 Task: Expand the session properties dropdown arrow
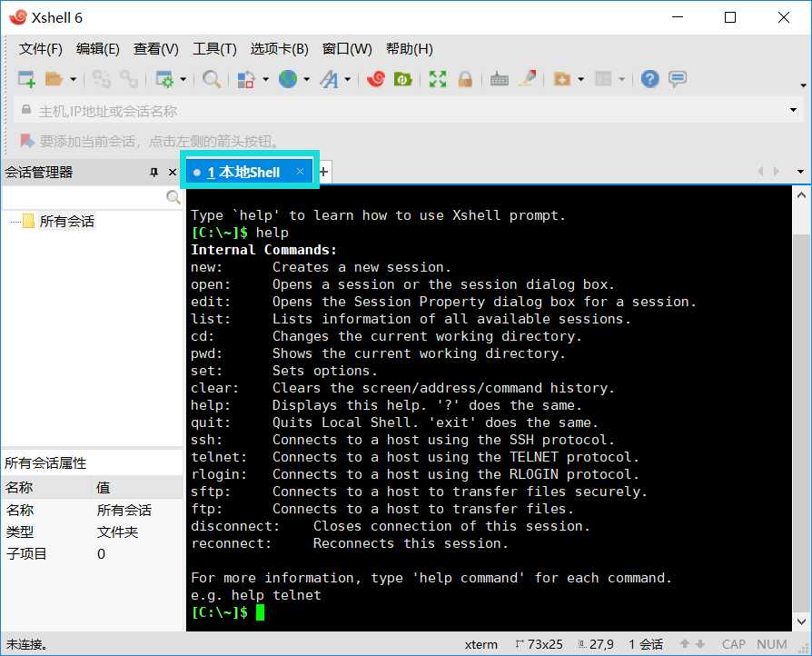pyautogui.click(x=183, y=79)
